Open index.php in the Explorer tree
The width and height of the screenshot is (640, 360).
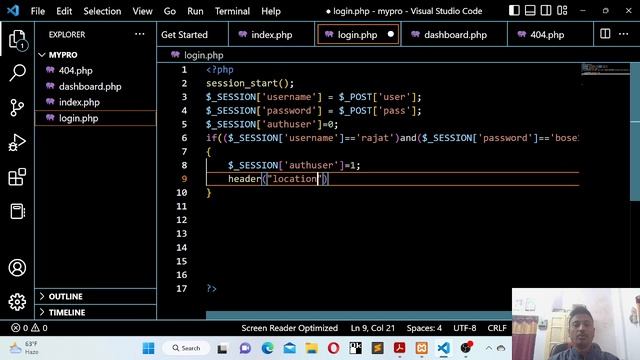pos(96,102)
